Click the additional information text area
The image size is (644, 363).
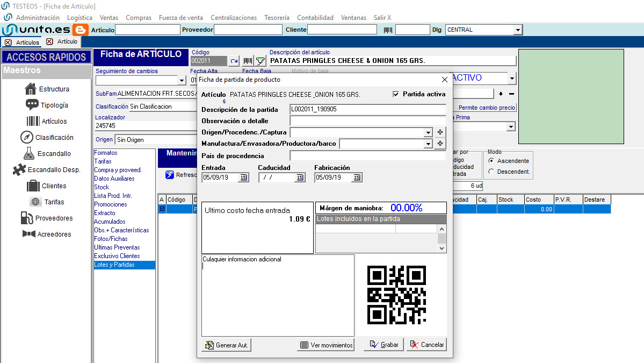point(278,295)
